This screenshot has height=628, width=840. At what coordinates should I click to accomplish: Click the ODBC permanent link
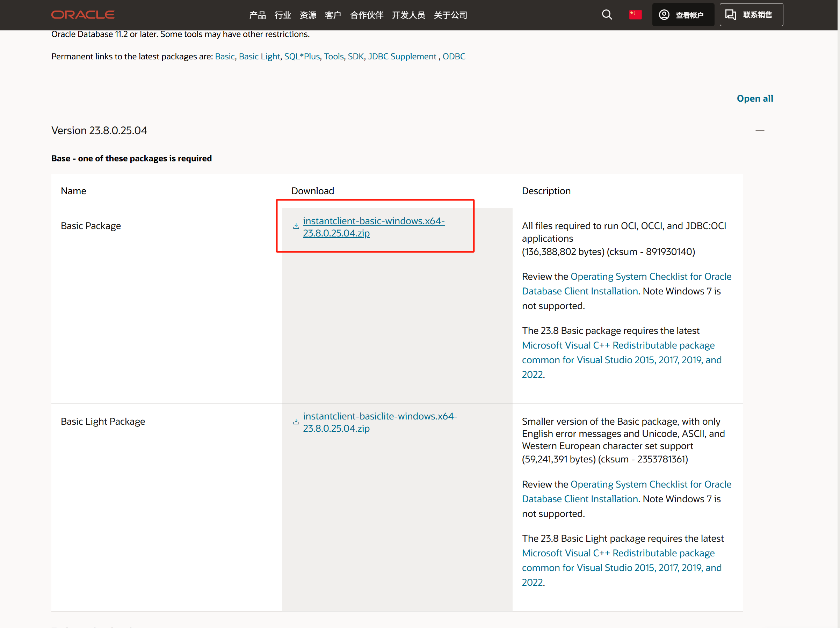click(x=454, y=57)
